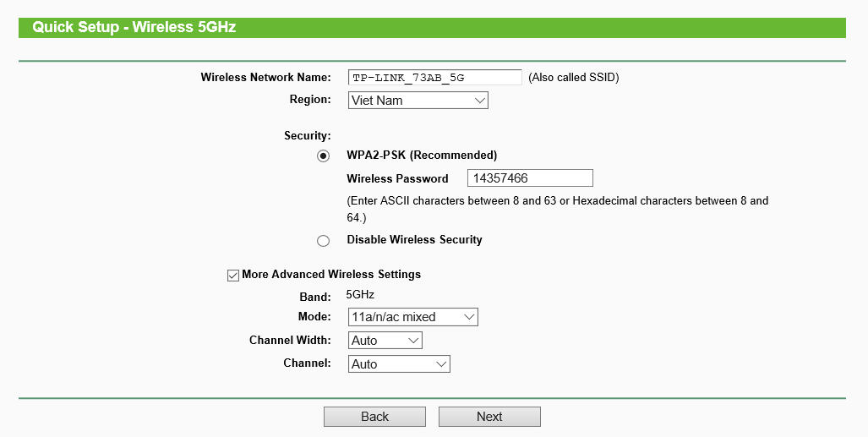The width and height of the screenshot is (868, 437).
Task: Open the Region dropdown showing Viet Nam
Action: [x=418, y=101]
